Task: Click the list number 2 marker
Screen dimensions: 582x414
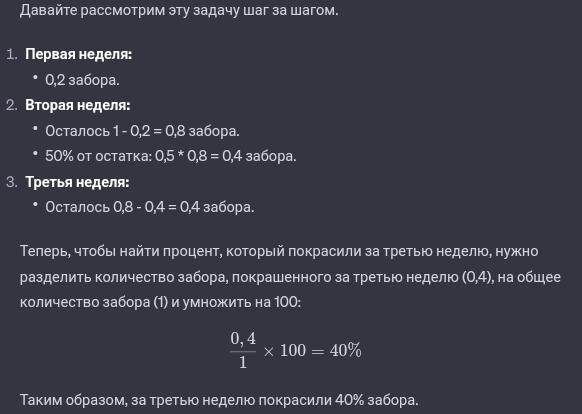Action: pos(12,106)
